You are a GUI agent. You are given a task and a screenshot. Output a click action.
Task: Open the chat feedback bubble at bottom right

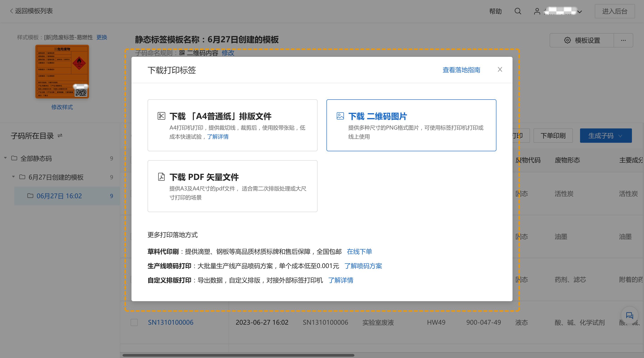(x=629, y=316)
